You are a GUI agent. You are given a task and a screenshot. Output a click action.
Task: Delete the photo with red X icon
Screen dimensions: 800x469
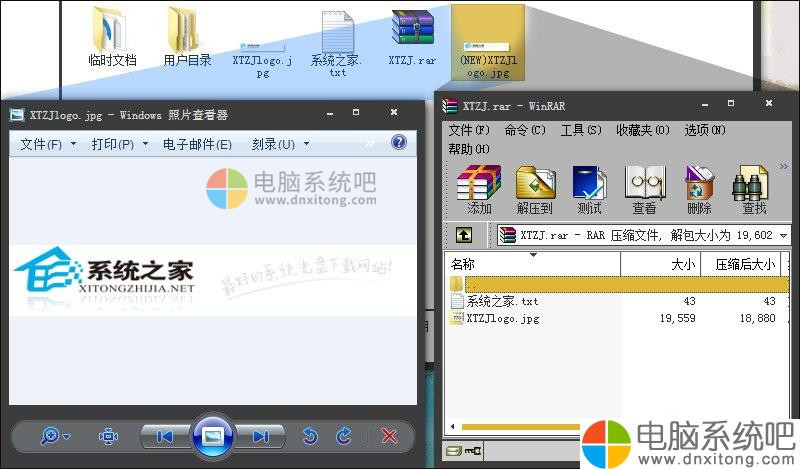pyautogui.click(x=389, y=436)
